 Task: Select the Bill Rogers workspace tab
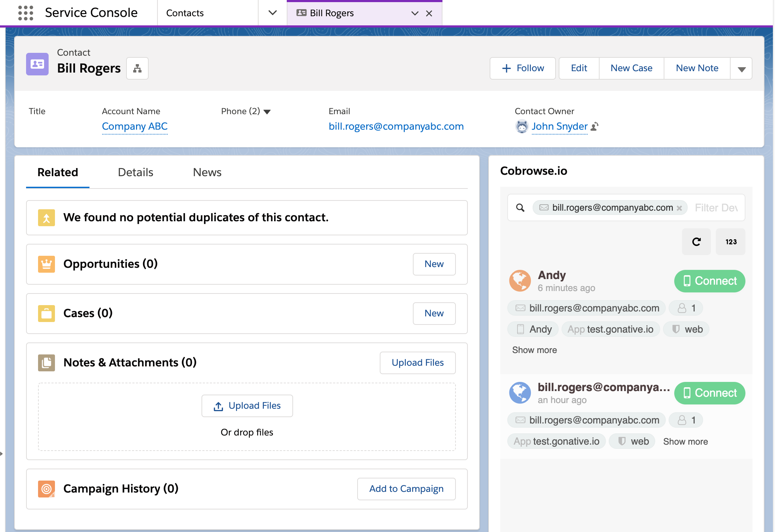coord(365,13)
